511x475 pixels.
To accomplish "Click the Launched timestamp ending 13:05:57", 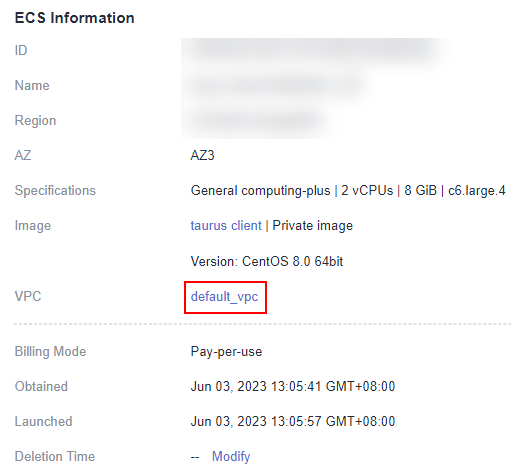I will 293,421.
